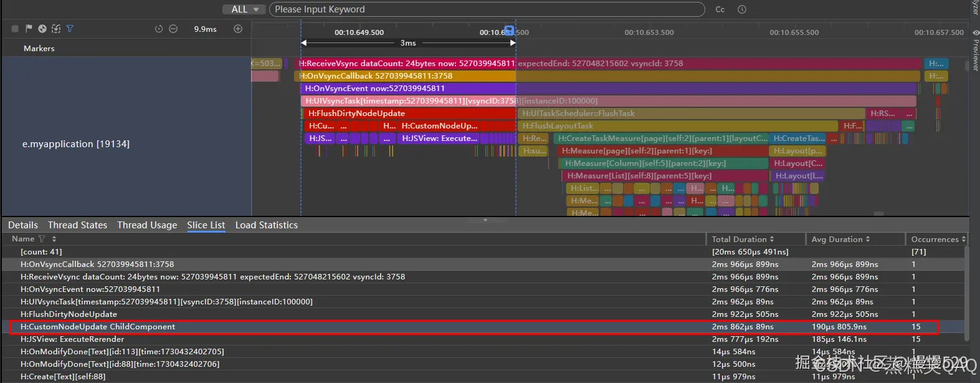Image resolution: width=980 pixels, height=383 pixels.
Task: Click the reset zoom circular icon
Action: point(159,29)
